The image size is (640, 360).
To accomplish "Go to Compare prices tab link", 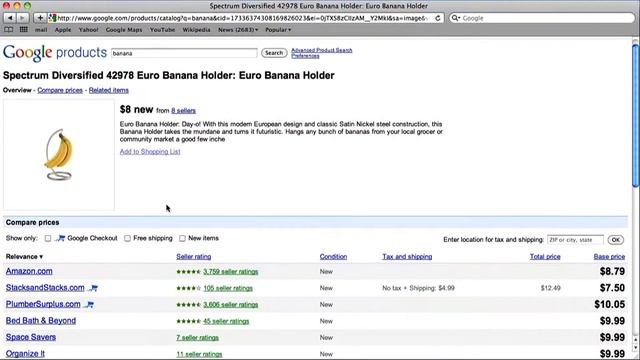I will (x=60, y=90).
